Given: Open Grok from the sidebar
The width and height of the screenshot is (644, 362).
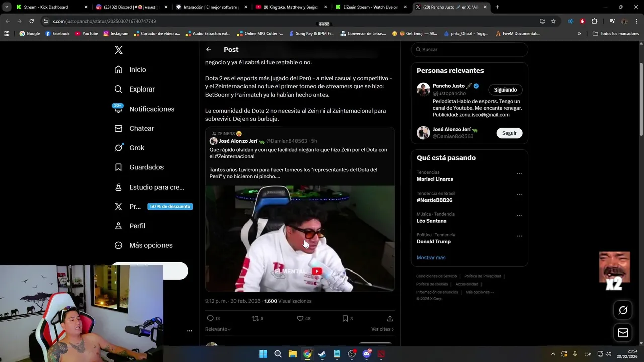Looking at the screenshot, I should click(129, 148).
